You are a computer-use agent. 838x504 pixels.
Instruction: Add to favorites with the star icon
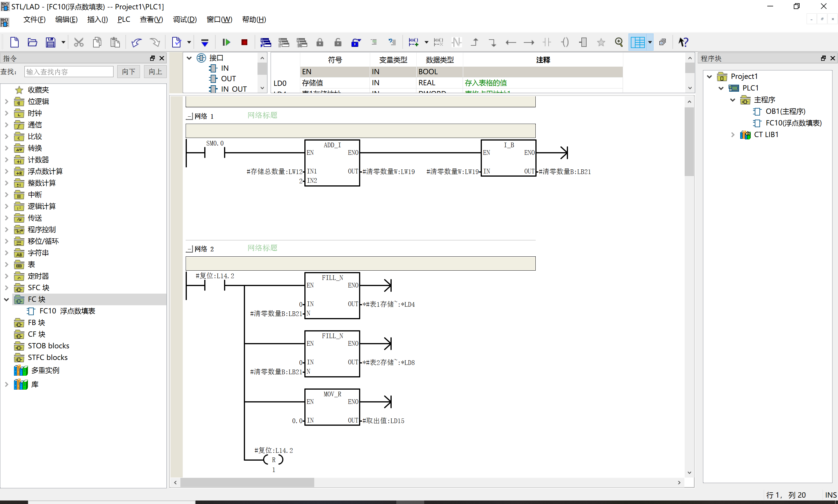pos(601,42)
